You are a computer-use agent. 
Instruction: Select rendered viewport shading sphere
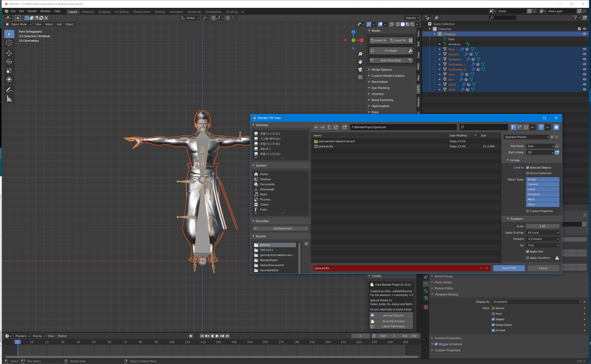pyautogui.click(x=412, y=24)
